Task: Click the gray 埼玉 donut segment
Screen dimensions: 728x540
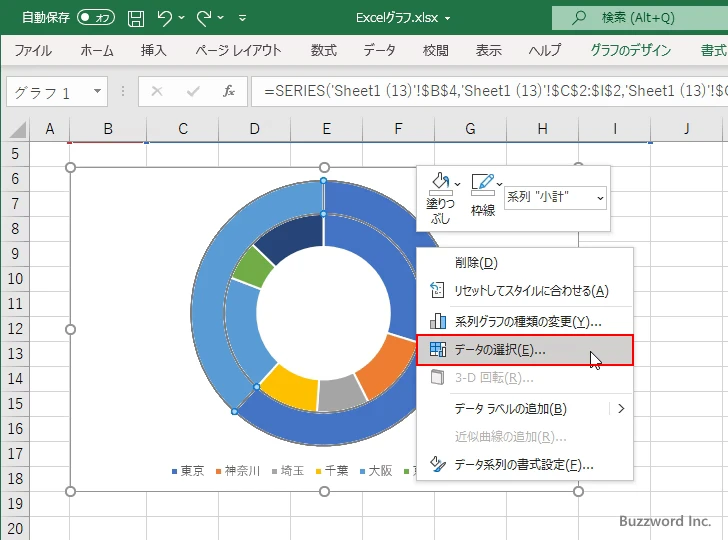Action: click(343, 395)
